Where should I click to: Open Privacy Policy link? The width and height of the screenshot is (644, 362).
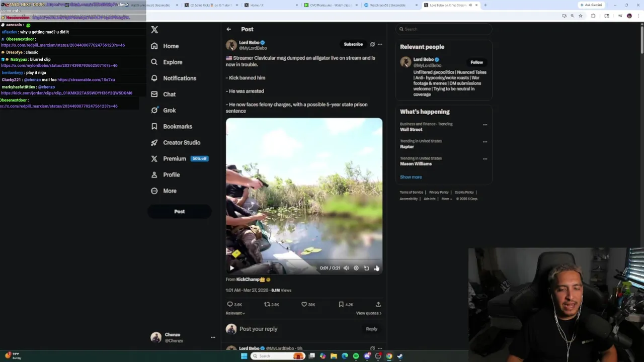click(439, 192)
